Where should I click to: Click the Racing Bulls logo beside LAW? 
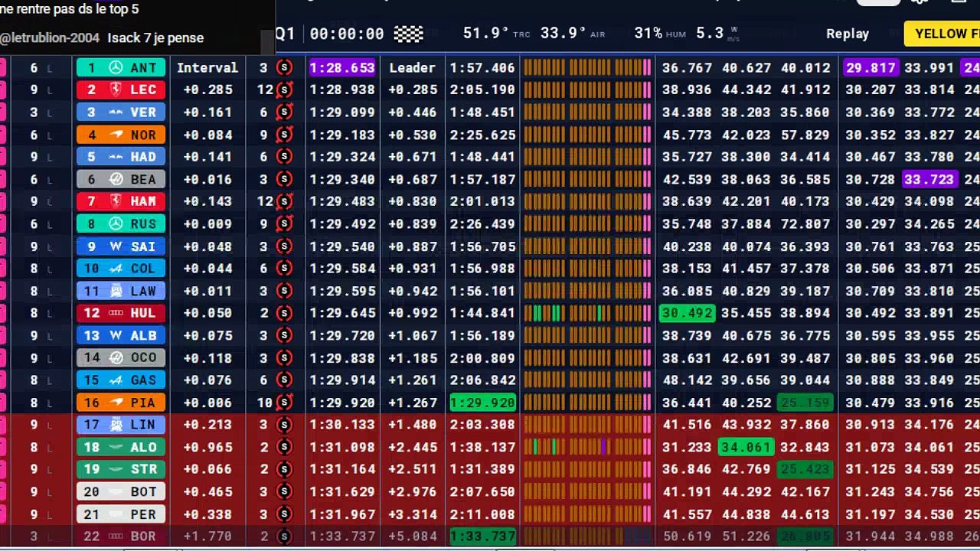(116, 292)
